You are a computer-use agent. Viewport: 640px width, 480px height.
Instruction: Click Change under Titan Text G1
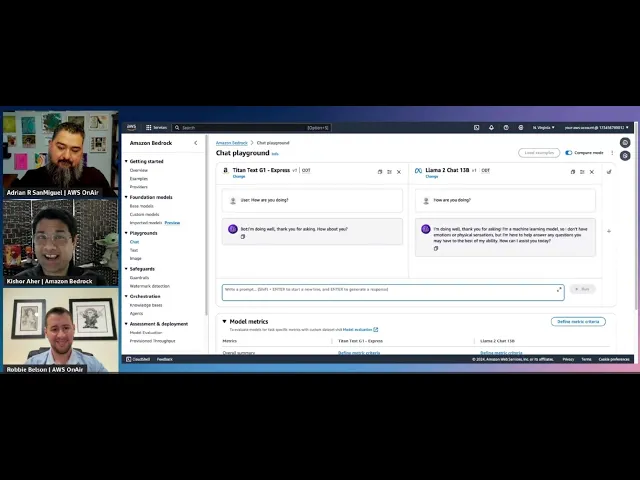click(x=239, y=177)
